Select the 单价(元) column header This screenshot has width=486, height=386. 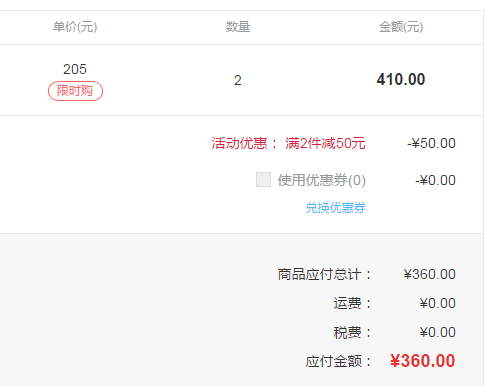tap(75, 27)
